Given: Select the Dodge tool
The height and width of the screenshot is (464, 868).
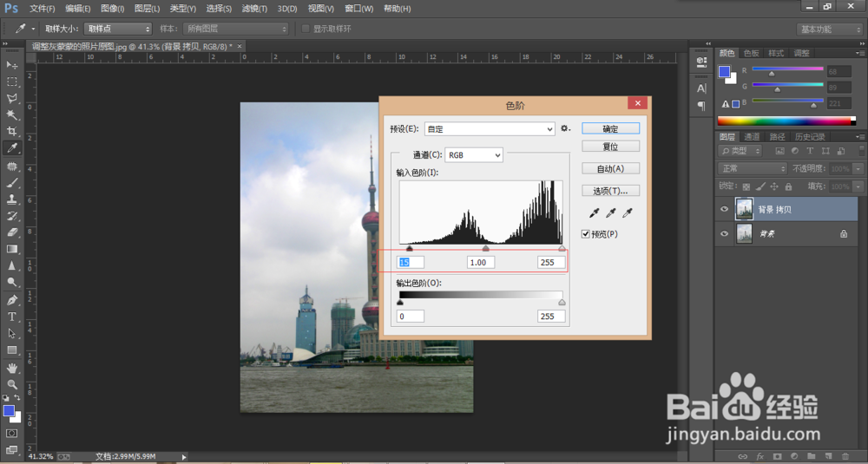Looking at the screenshot, I should pyautogui.click(x=11, y=283).
